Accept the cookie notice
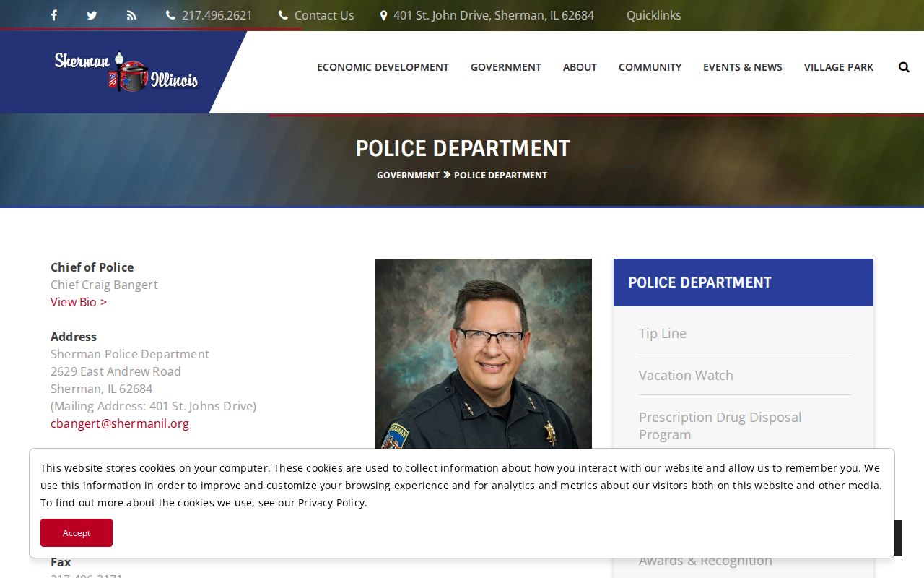The width and height of the screenshot is (924, 578). click(x=77, y=532)
